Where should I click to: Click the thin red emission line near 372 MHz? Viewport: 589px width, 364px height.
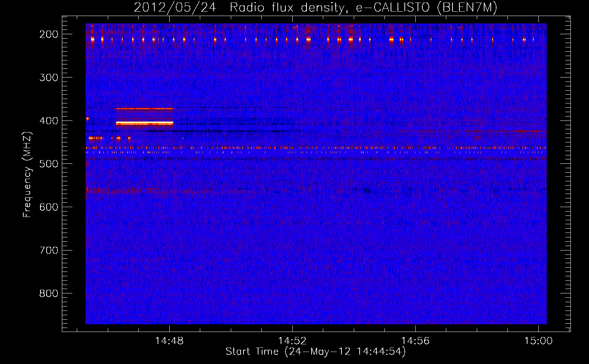(x=145, y=108)
